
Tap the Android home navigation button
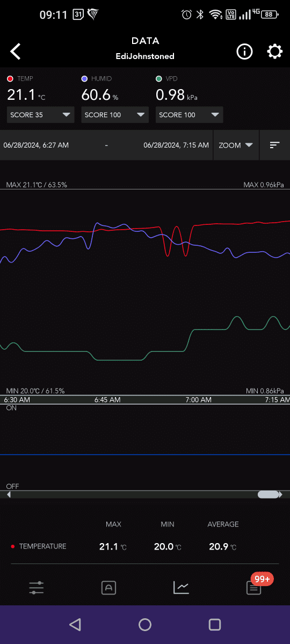point(145,624)
